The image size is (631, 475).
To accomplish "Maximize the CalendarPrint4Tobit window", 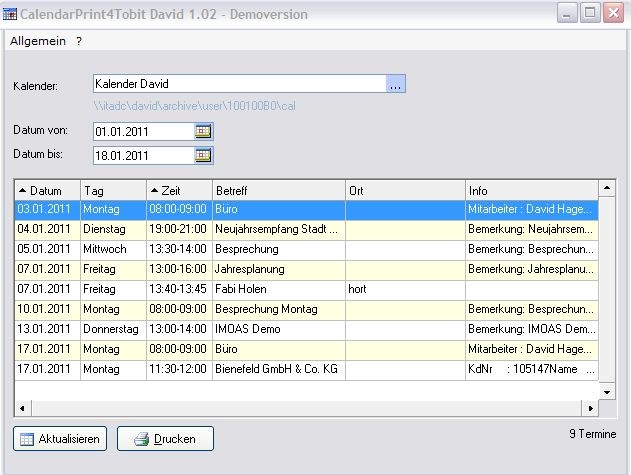I will point(590,13).
